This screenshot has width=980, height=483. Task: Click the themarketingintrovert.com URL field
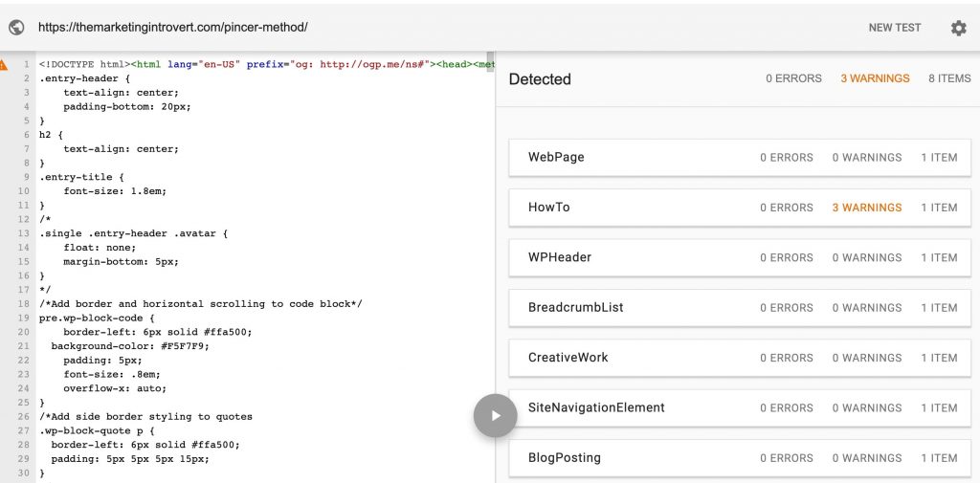pos(173,28)
